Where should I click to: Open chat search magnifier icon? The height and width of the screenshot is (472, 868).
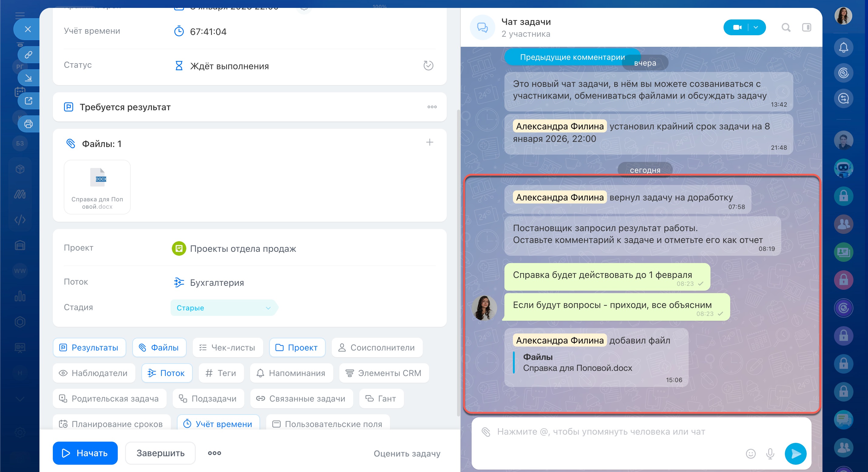pyautogui.click(x=786, y=27)
